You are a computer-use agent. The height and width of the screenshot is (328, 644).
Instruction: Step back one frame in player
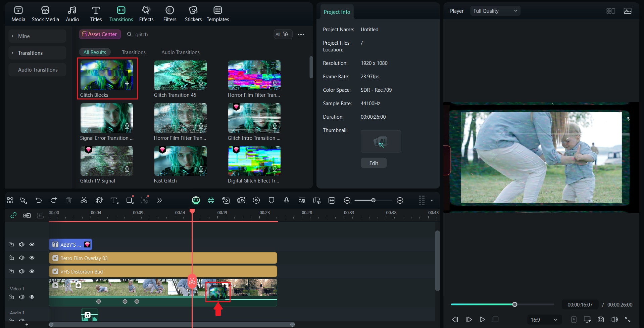[x=455, y=319]
